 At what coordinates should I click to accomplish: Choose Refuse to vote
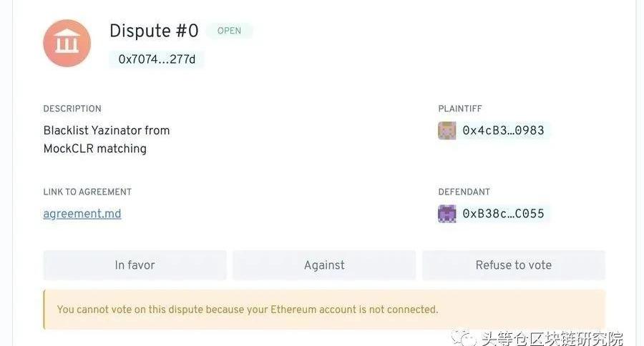pyautogui.click(x=513, y=265)
